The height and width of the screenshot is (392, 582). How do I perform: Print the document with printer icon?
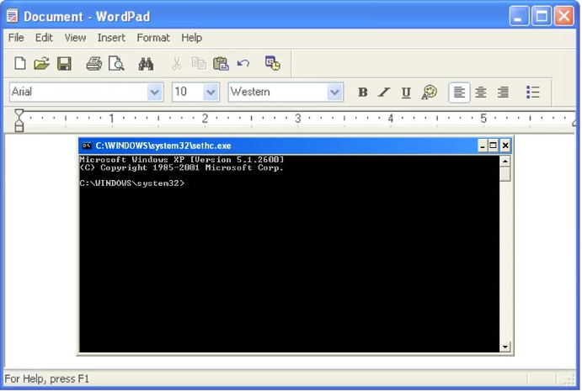(93, 64)
